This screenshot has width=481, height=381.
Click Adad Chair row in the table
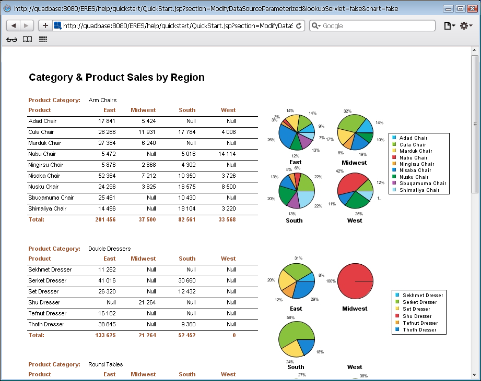[x=142, y=121]
